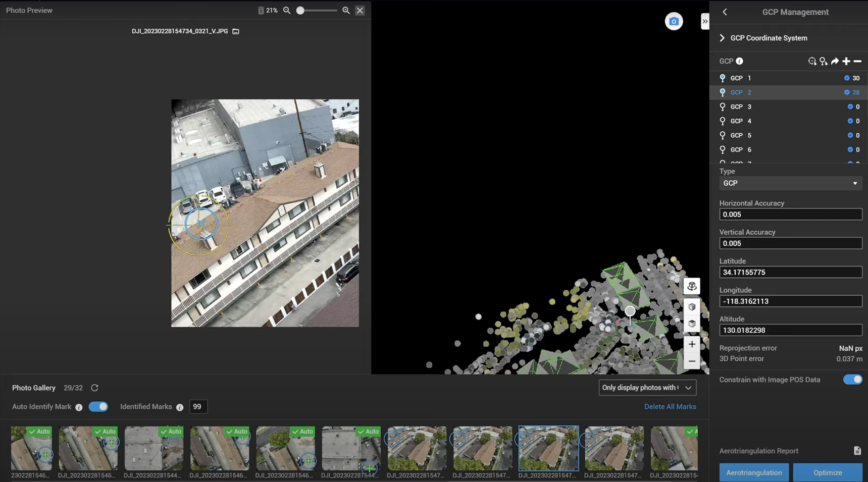Screen dimensions: 868x482
Task: Show info about Identified Marks
Action: pos(180,407)
